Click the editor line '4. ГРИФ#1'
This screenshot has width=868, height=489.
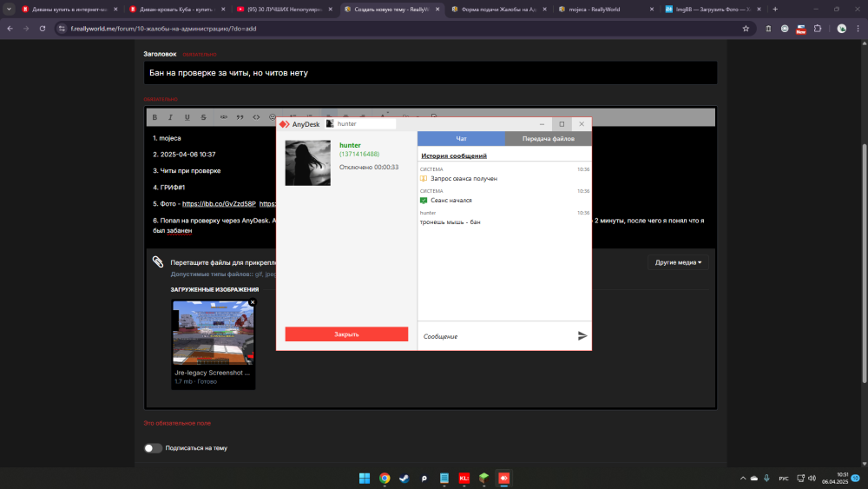click(169, 188)
